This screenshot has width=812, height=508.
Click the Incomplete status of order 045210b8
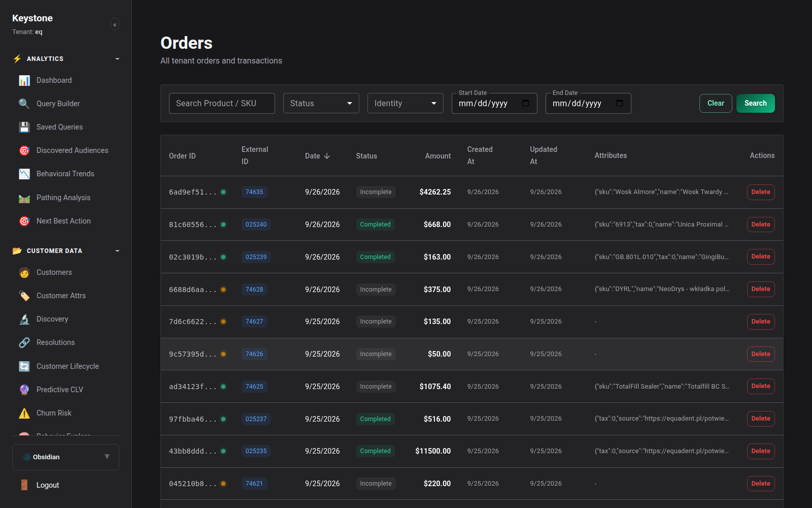(376, 484)
